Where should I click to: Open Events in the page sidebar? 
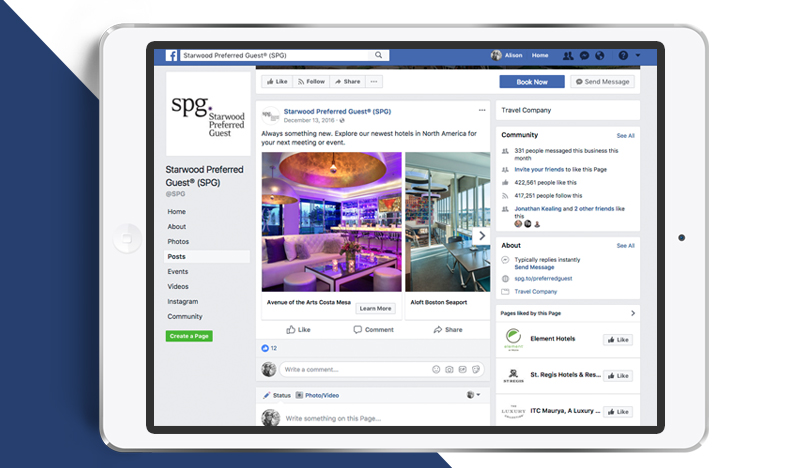tap(178, 272)
